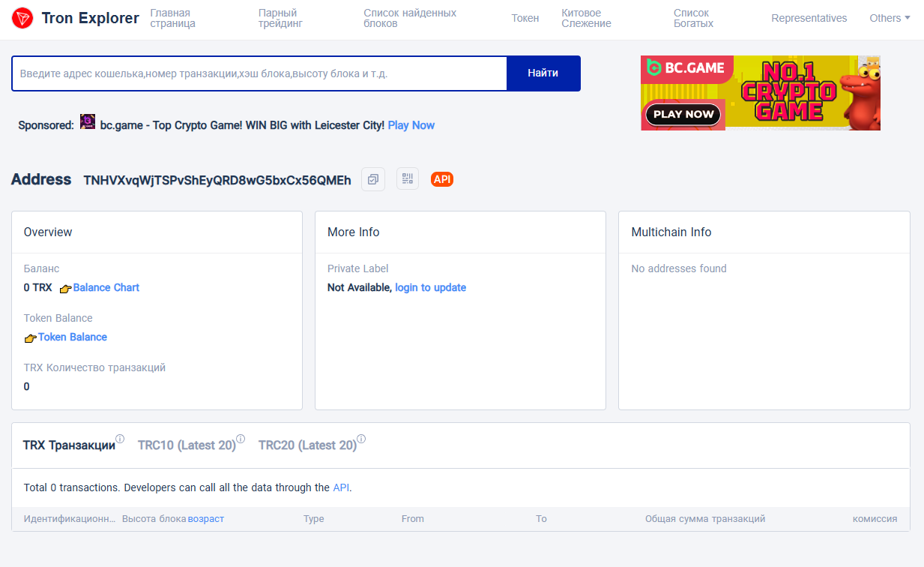Image resolution: width=924 pixels, height=567 pixels.
Task: Click the info icon next to TRX Транзакции
Action: click(x=121, y=438)
